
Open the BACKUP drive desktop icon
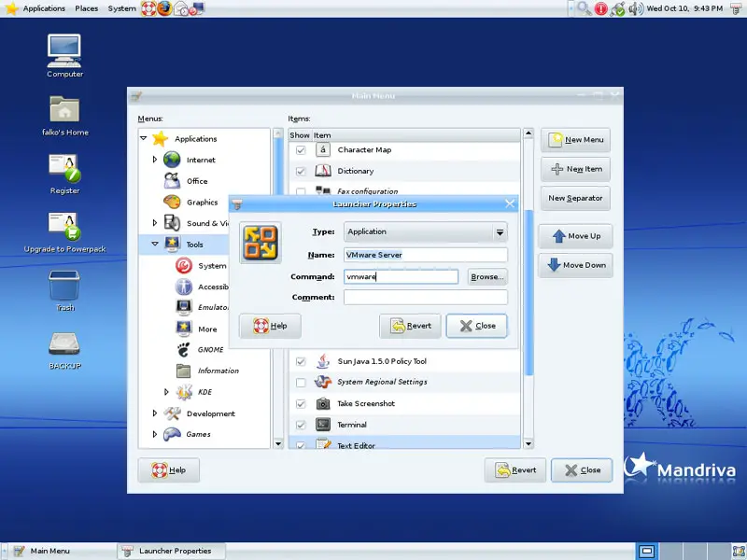coord(64,343)
